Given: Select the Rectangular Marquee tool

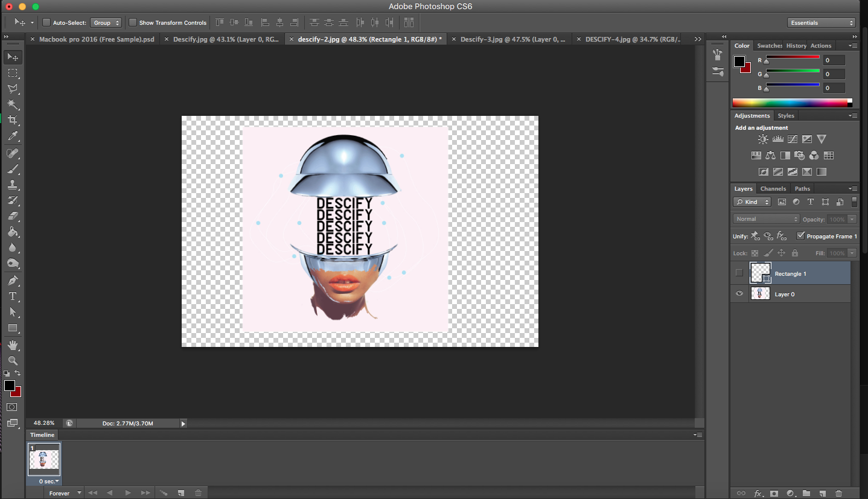Looking at the screenshot, I should pyautogui.click(x=13, y=72).
